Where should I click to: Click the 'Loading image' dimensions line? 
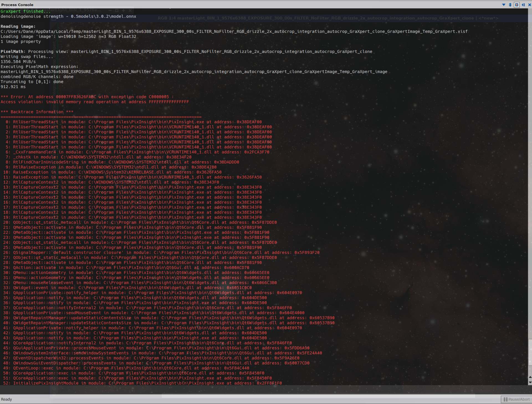point(68,37)
